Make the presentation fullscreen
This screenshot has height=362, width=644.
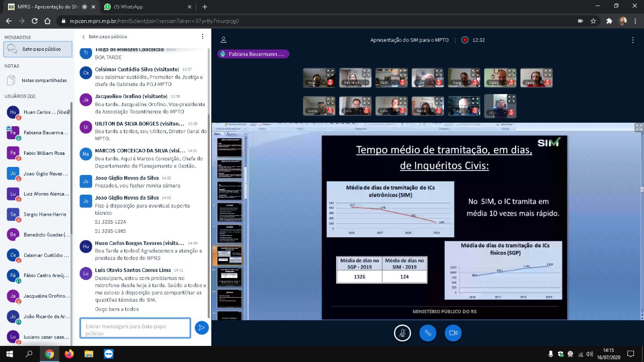[639, 128]
